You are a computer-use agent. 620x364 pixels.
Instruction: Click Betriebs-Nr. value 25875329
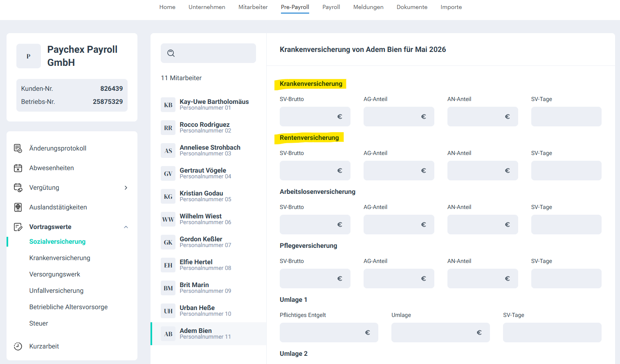coord(108,101)
